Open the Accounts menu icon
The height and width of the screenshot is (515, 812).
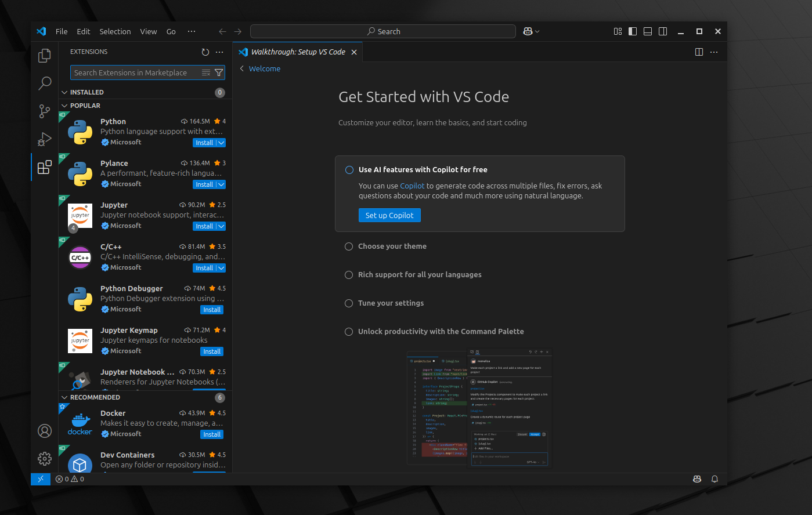click(44, 431)
